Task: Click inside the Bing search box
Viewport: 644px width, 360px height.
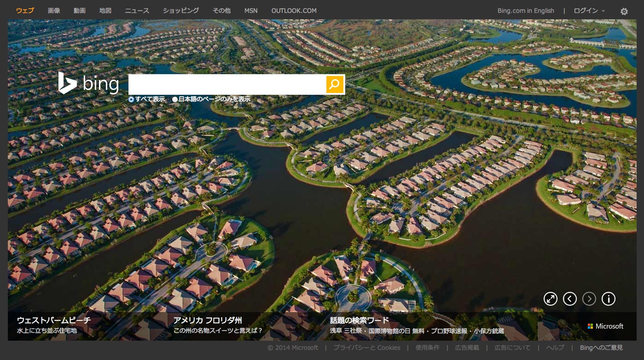Action: point(227,84)
